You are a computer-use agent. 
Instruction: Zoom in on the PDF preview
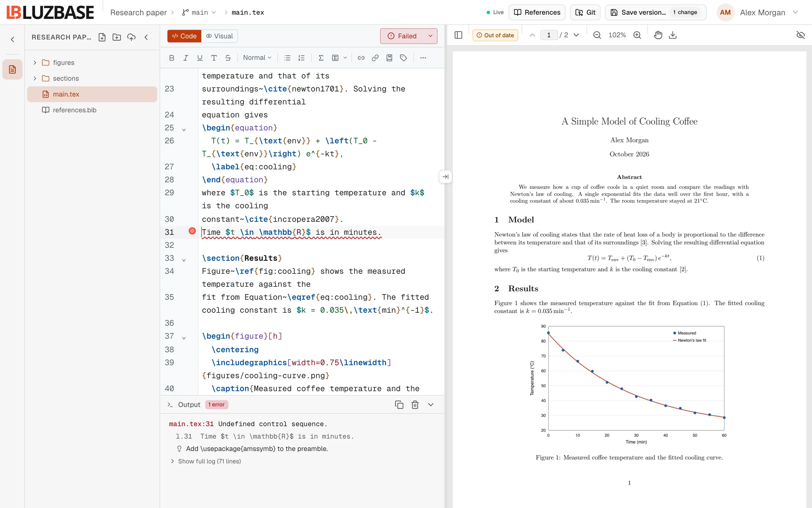[x=637, y=35]
